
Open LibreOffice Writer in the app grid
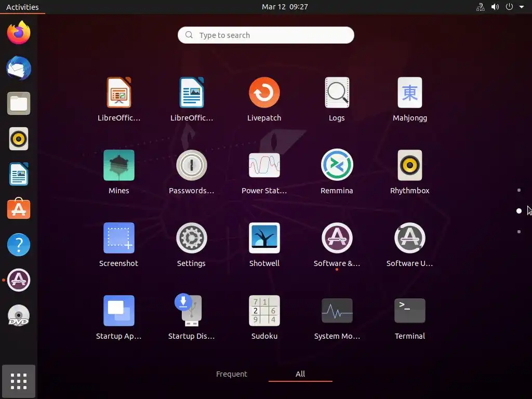click(x=191, y=99)
